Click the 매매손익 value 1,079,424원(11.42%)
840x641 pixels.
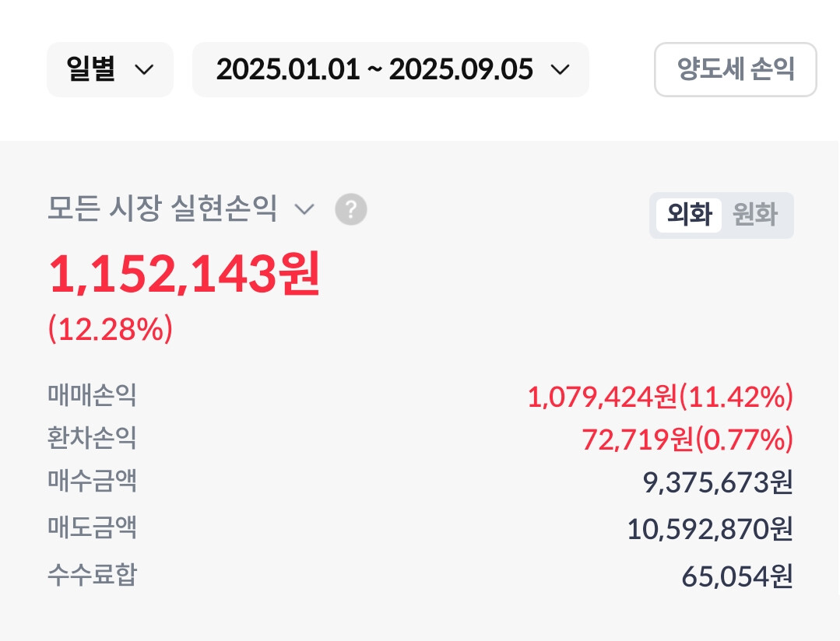[660, 397]
